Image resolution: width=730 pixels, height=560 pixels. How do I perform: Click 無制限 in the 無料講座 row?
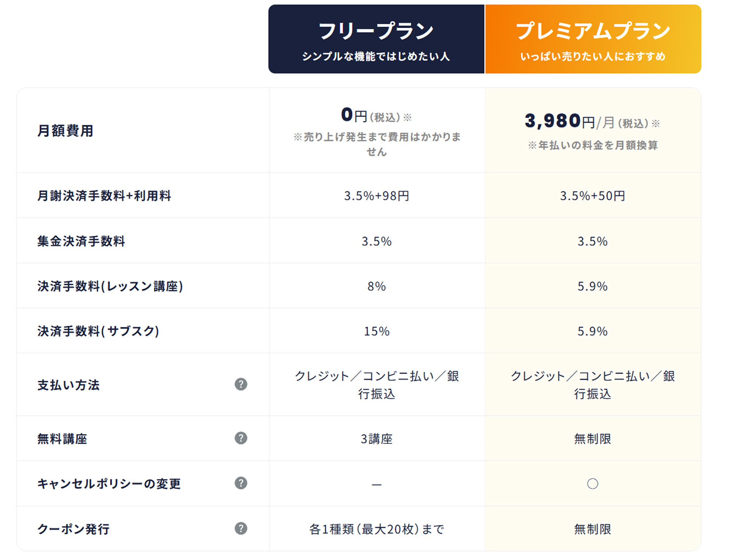coord(592,438)
